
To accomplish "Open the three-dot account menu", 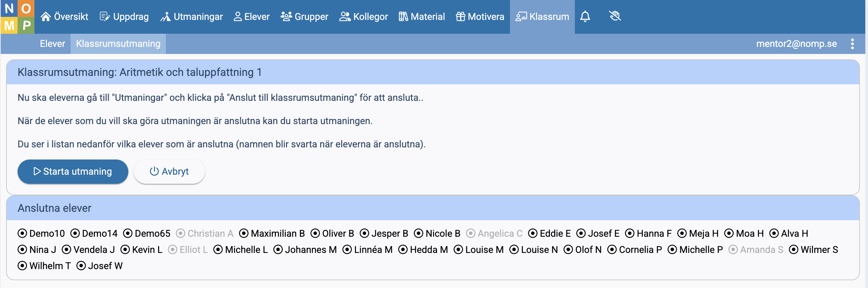I will tap(852, 44).
